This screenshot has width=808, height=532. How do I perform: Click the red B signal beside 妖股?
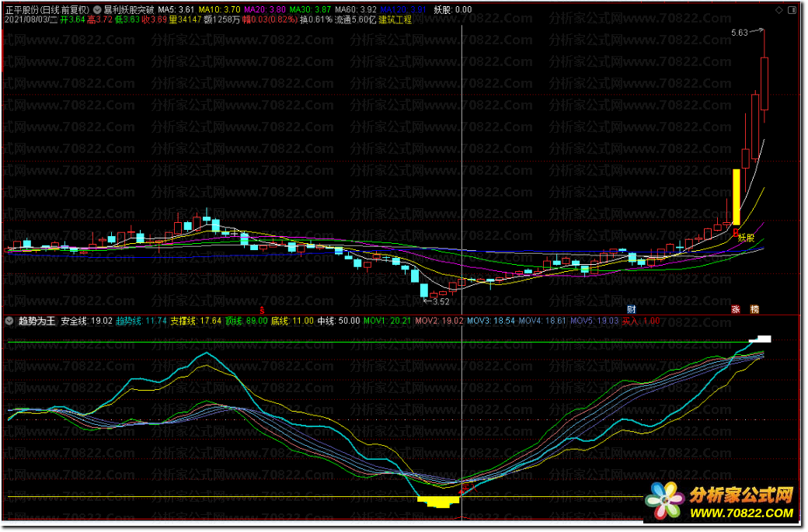point(736,233)
